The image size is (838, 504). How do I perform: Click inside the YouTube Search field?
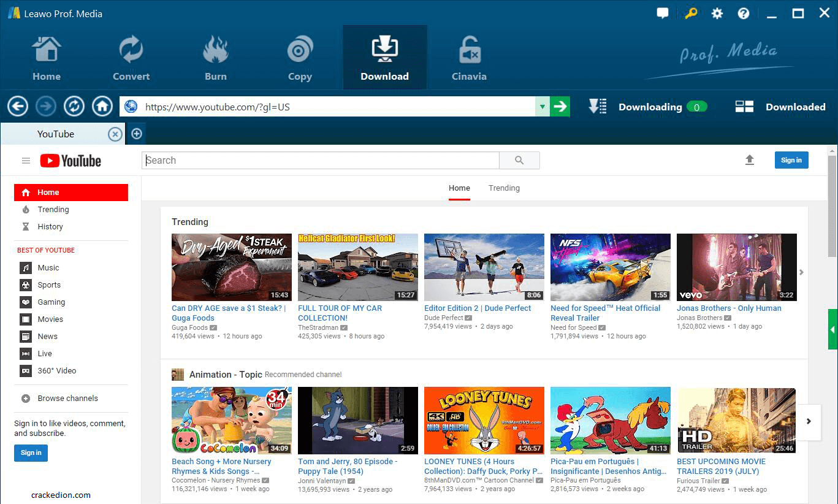pos(321,160)
